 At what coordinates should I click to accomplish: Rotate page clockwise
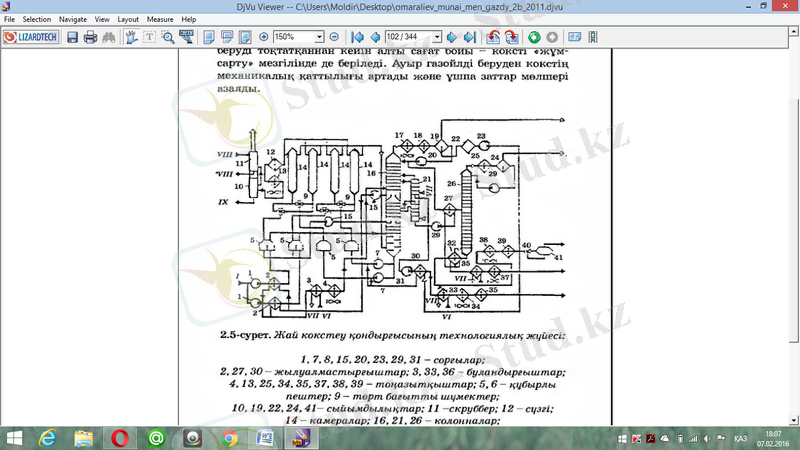tap(511, 37)
